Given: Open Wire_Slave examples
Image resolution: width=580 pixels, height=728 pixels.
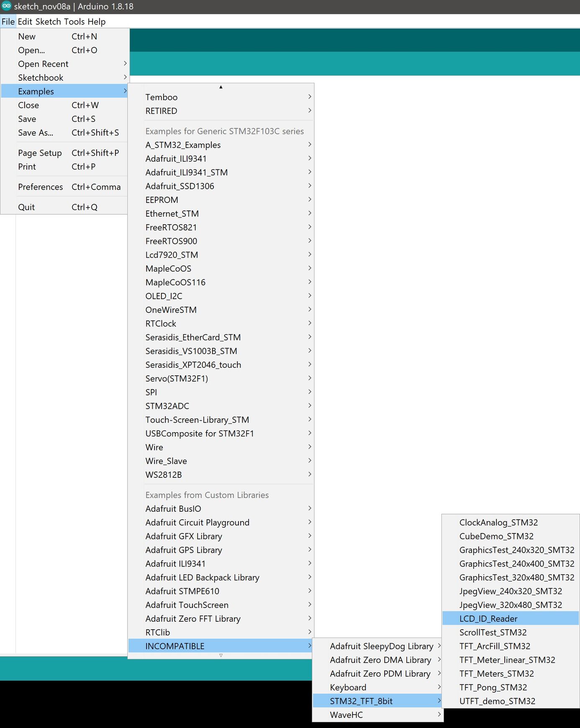Looking at the screenshot, I should click(x=221, y=461).
